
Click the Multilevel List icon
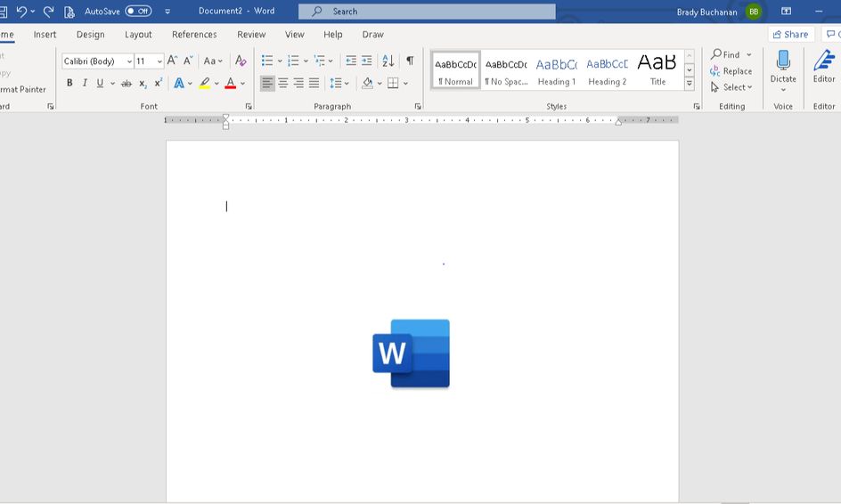[x=320, y=61]
